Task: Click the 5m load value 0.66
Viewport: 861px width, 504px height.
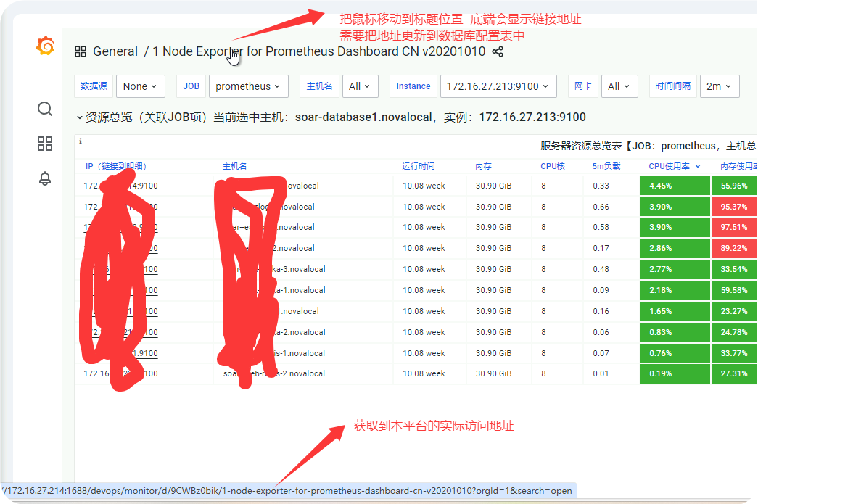Action: (x=601, y=207)
